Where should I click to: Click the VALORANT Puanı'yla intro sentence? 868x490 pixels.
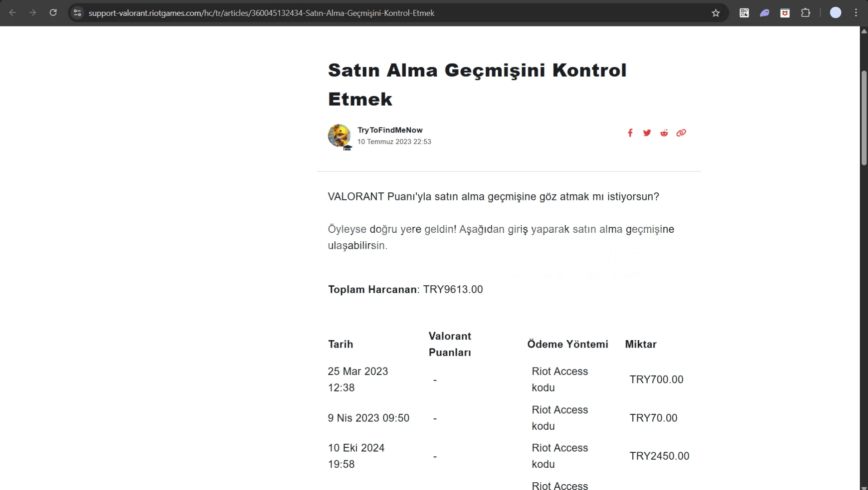coord(493,196)
